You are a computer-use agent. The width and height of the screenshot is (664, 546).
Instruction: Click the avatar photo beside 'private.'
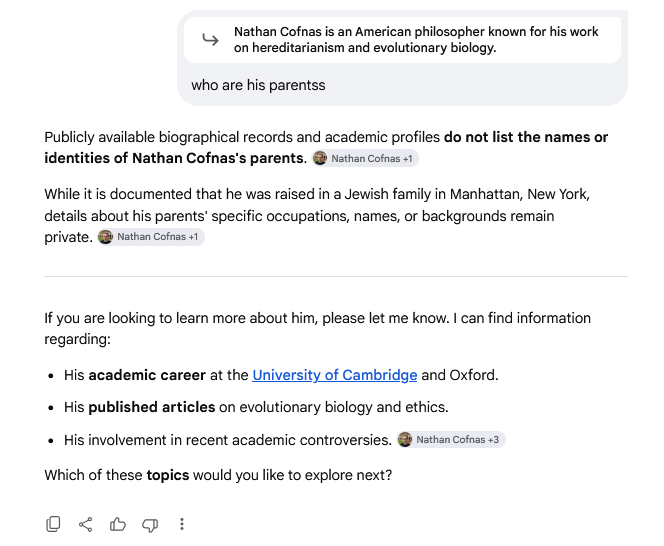pos(105,237)
